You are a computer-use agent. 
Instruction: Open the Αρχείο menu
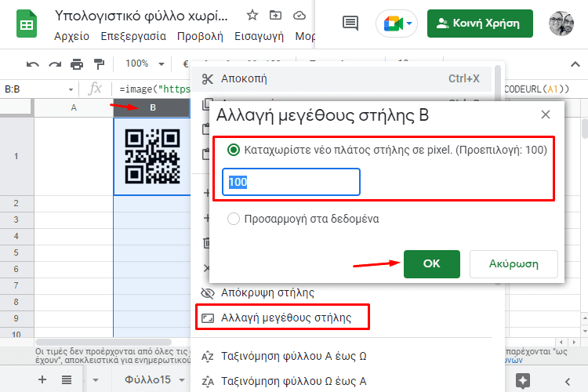click(71, 36)
